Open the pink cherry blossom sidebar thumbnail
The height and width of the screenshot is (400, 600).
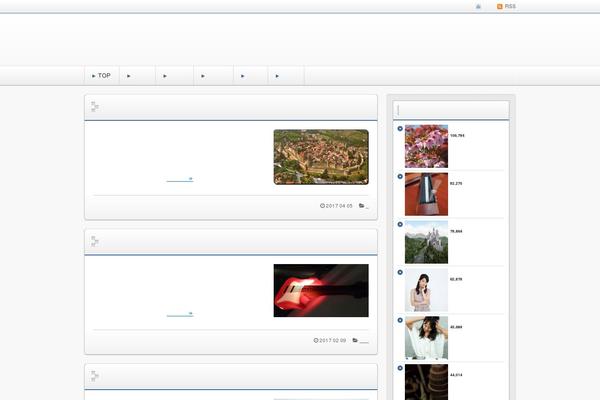pyautogui.click(x=426, y=146)
